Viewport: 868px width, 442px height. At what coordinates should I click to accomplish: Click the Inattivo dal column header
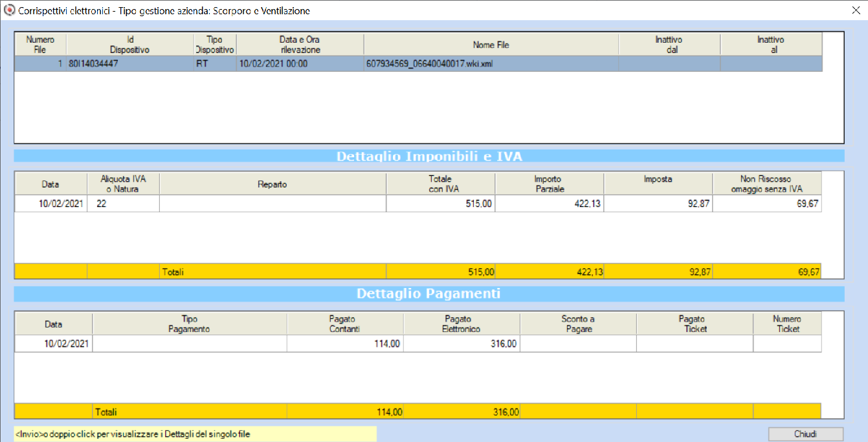click(669, 45)
